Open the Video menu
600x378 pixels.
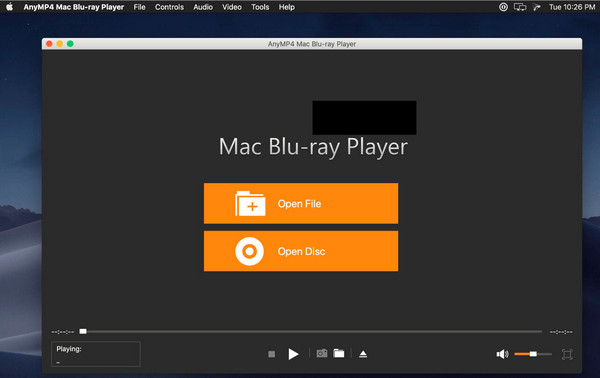232,7
